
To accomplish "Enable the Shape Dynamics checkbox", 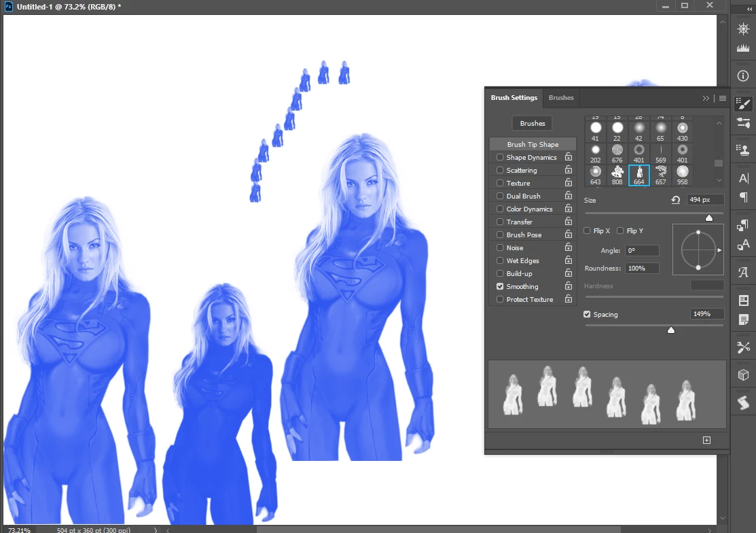I will click(500, 157).
